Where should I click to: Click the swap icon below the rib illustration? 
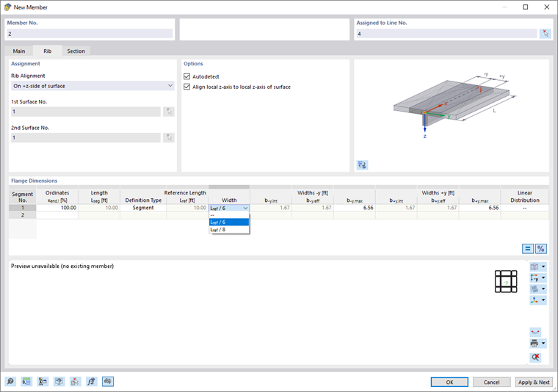362,164
